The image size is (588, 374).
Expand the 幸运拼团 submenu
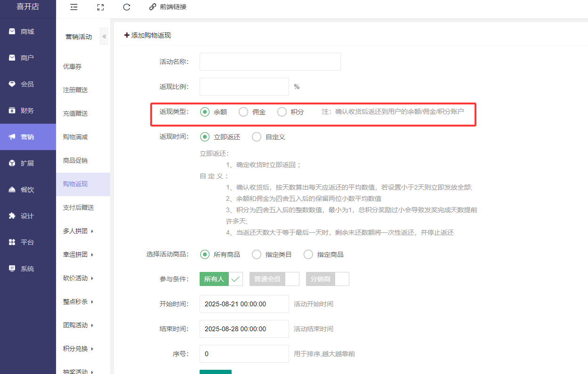pos(78,255)
